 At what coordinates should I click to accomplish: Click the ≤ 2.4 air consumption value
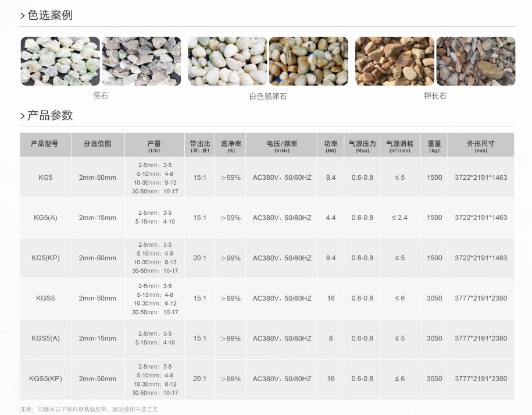(399, 218)
